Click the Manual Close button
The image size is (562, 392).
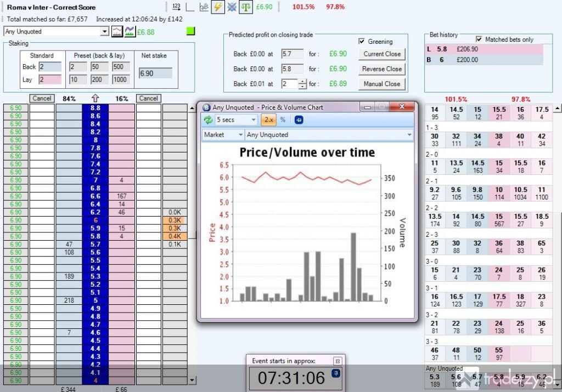pos(382,84)
